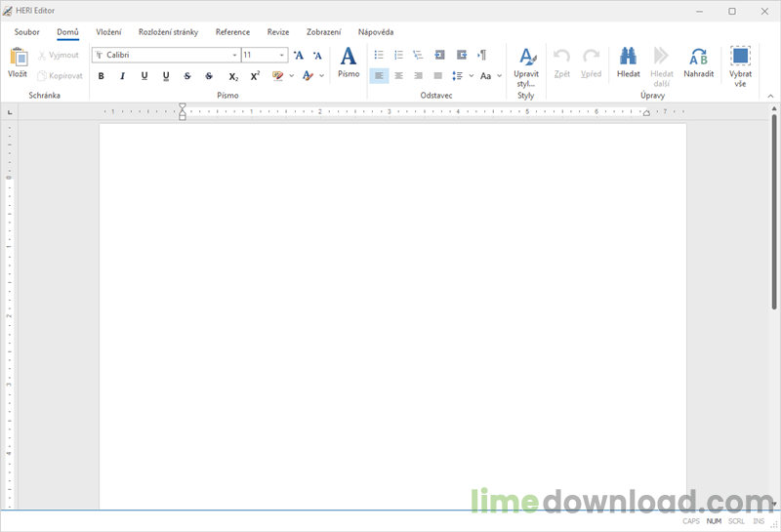Switch to the Rozložení stránky tab

pyautogui.click(x=168, y=32)
